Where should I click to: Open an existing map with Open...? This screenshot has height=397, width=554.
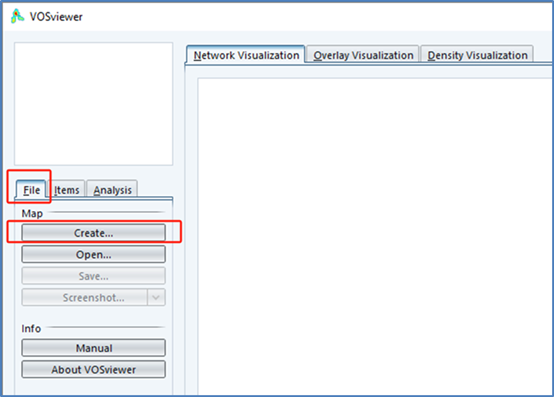94,254
